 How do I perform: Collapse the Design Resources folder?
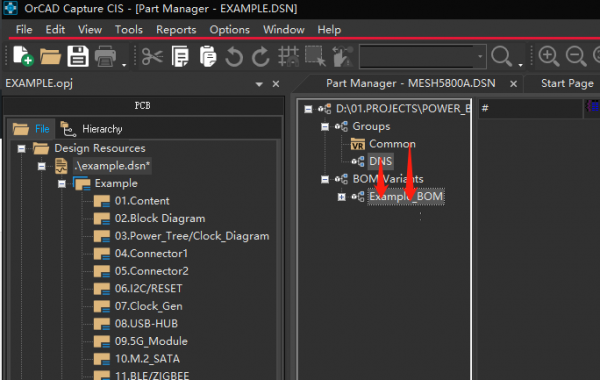(21, 148)
